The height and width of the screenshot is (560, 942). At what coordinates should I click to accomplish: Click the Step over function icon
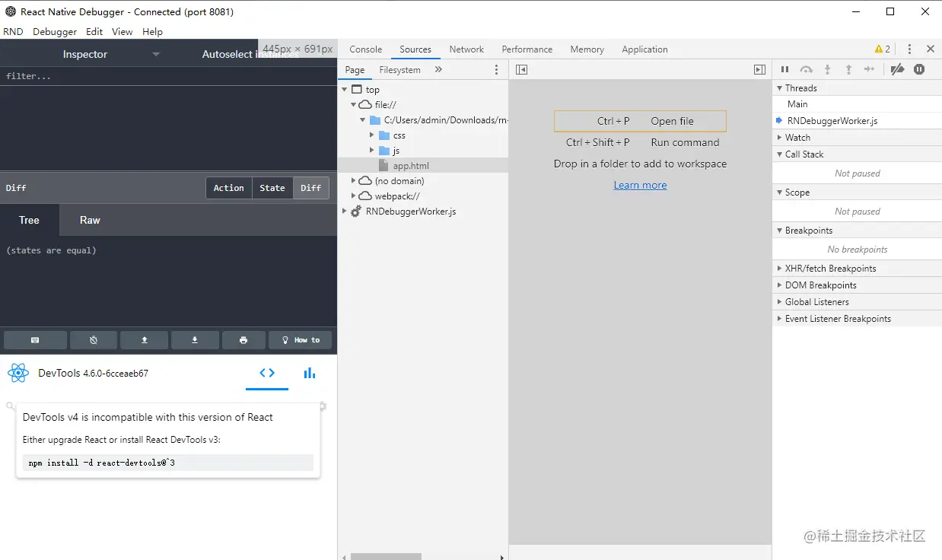tap(806, 69)
